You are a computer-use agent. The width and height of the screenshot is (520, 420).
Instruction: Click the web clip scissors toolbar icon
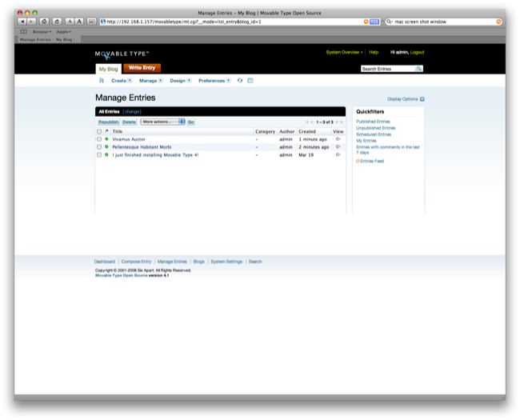point(91,22)
